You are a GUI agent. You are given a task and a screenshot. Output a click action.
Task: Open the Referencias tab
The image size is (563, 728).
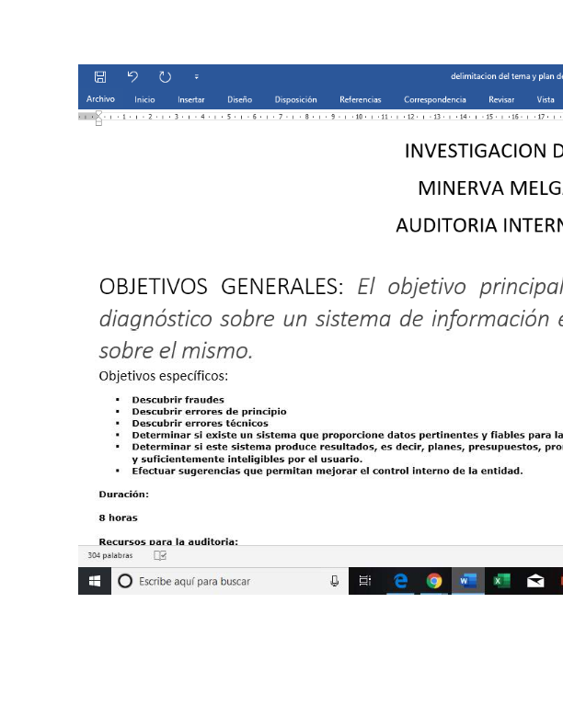click(x=360, y=99)
